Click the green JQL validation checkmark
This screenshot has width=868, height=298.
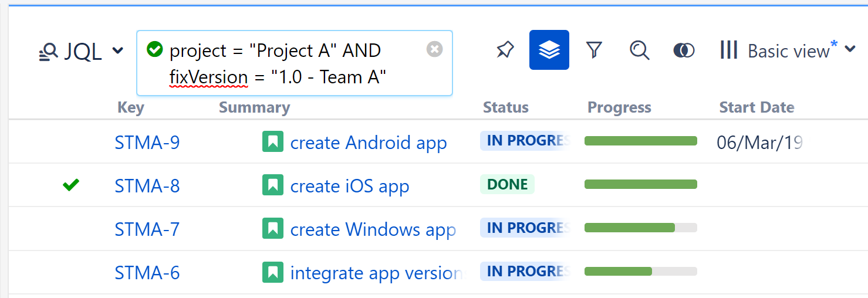pyautogui.click(x=154, y=49)
